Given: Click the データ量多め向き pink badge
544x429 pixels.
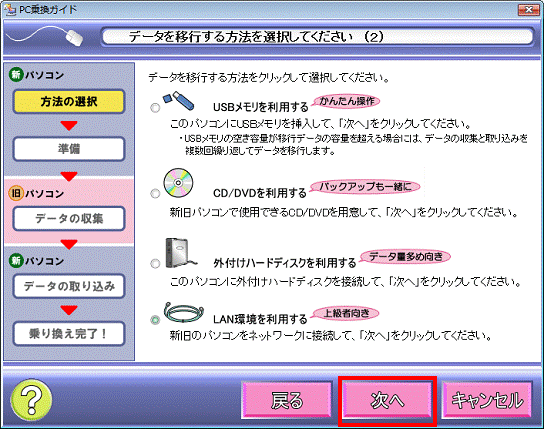Looking at the screenshot, I should point(405,257).
